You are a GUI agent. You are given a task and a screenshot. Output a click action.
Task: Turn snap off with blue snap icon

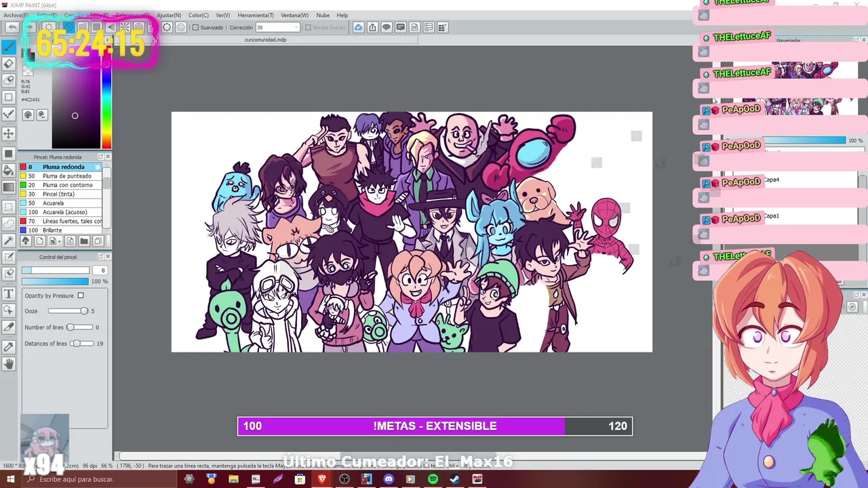click(68, 27)
